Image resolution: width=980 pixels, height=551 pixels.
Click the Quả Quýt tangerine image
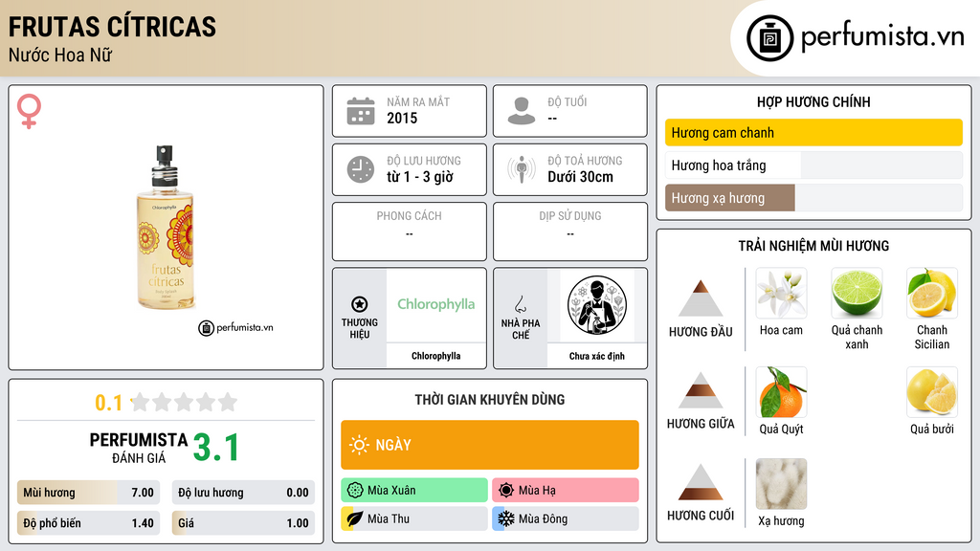(x=781, y=392)
